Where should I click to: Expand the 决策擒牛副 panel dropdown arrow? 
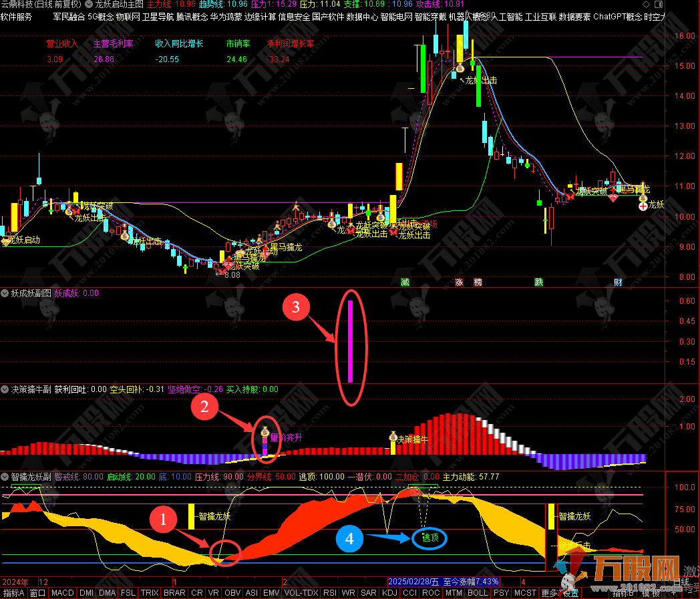point(5,389)
